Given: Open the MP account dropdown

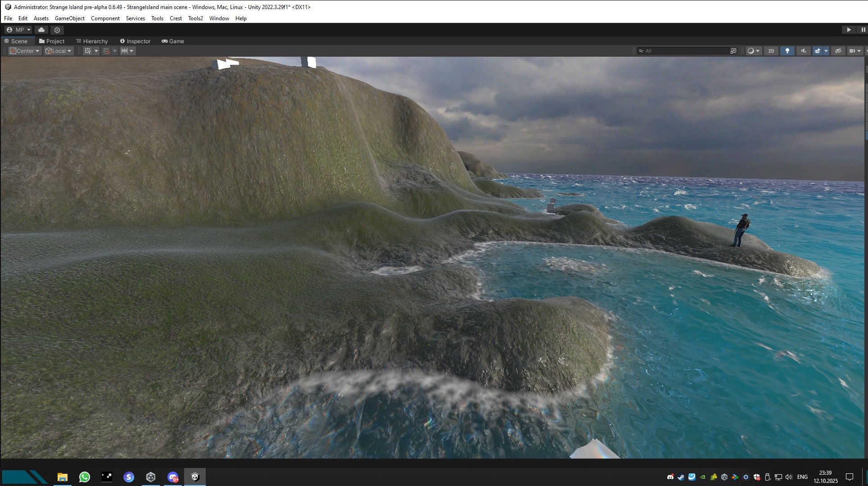Looking at the screenshot, I should click(18, 30).
